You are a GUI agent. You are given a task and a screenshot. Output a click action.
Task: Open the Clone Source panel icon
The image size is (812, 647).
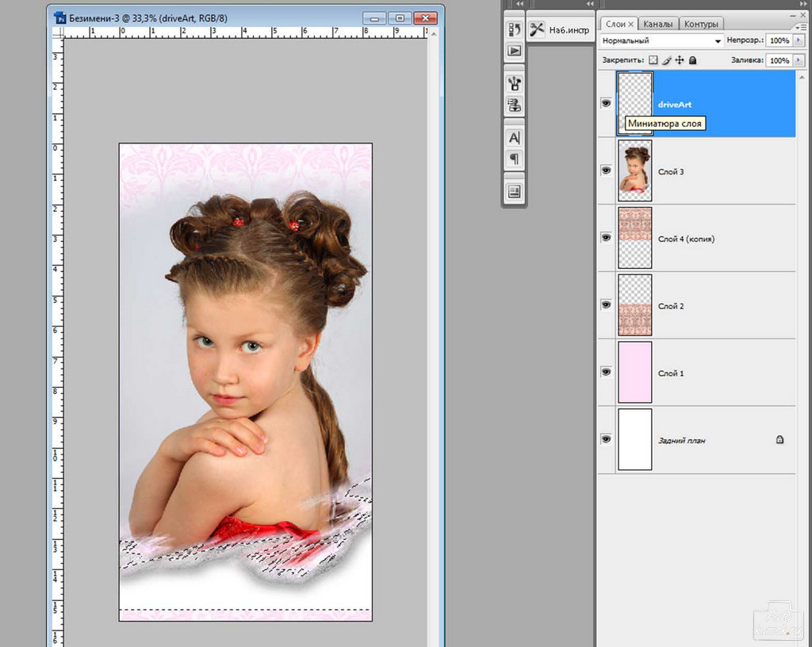[514, 105]
